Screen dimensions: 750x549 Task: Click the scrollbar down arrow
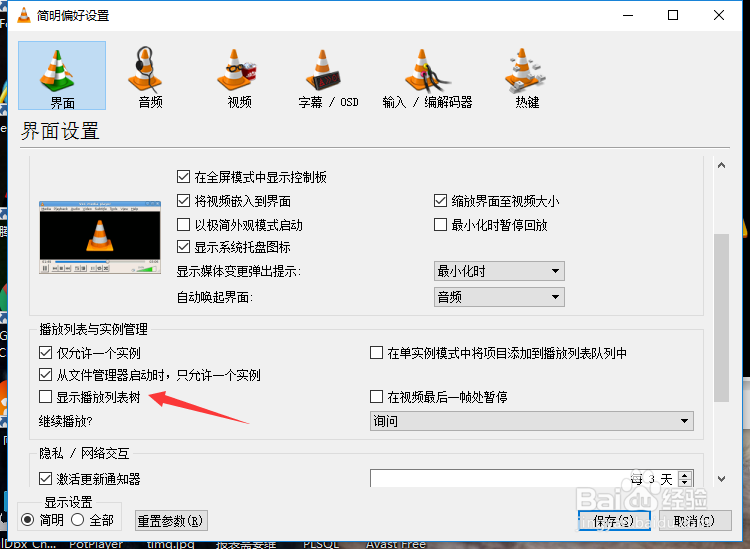721,478
